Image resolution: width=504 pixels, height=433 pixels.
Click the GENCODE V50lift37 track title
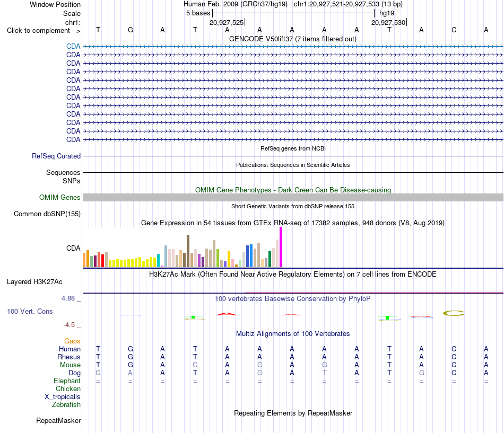coord(292,39)
